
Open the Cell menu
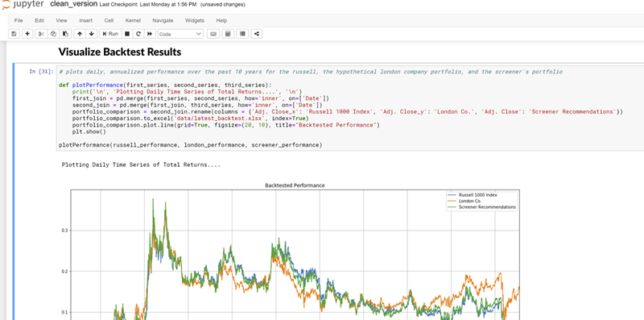(109, 21)
